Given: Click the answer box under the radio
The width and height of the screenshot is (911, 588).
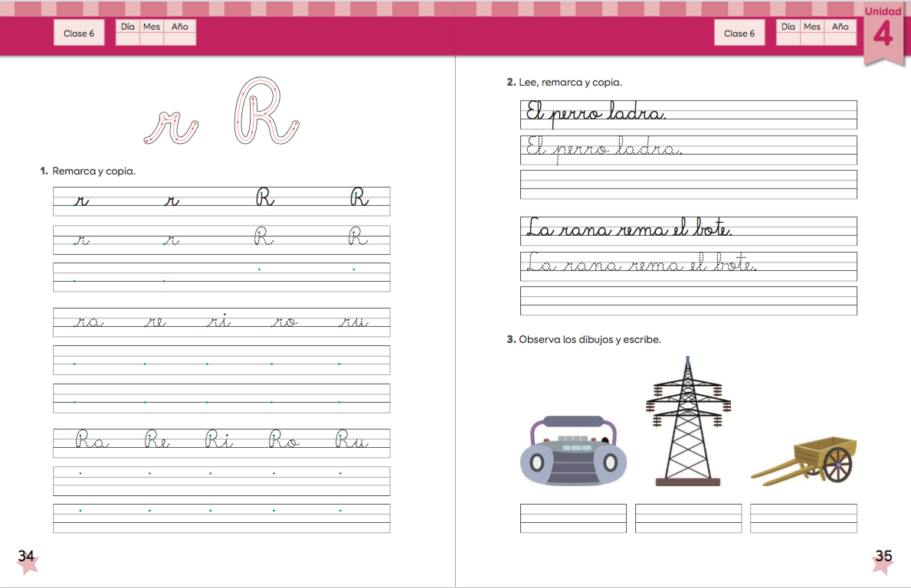Looking at the screenshot, I should tap(573, 518).
